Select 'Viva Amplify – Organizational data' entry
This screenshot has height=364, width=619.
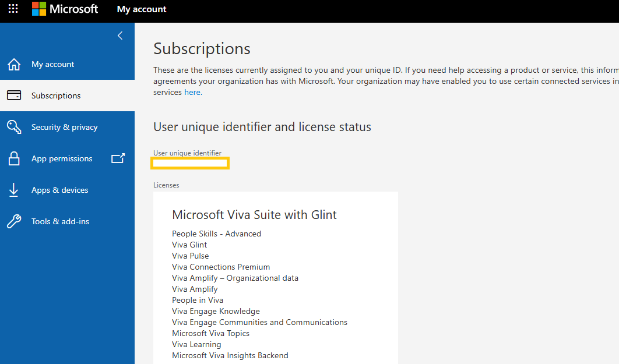[235, 278]
